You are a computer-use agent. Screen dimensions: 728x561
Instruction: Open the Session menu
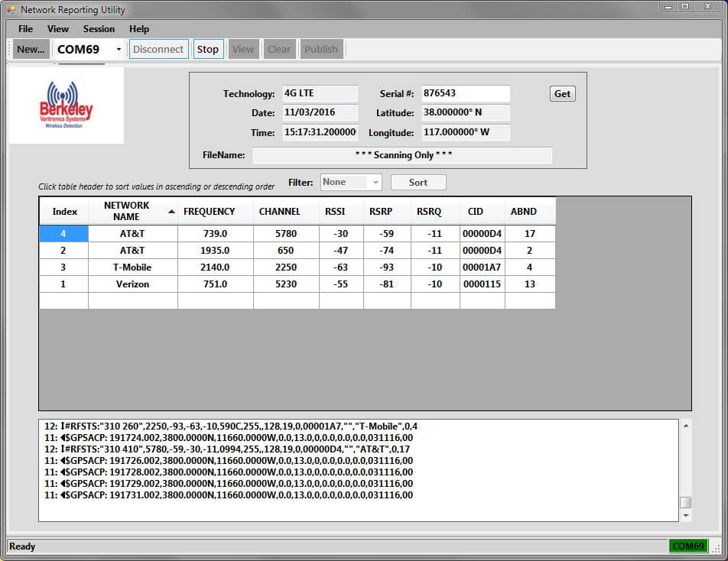pos(98,29)
